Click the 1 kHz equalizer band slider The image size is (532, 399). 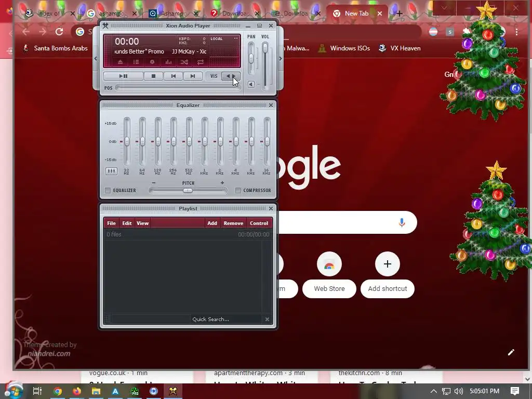click(x=205, y=141)
